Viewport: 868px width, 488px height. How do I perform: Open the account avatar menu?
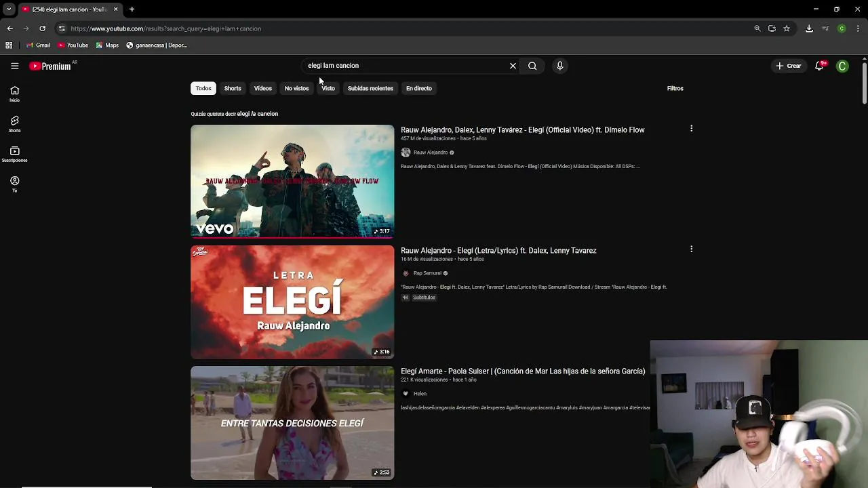(x=842, y=66)
